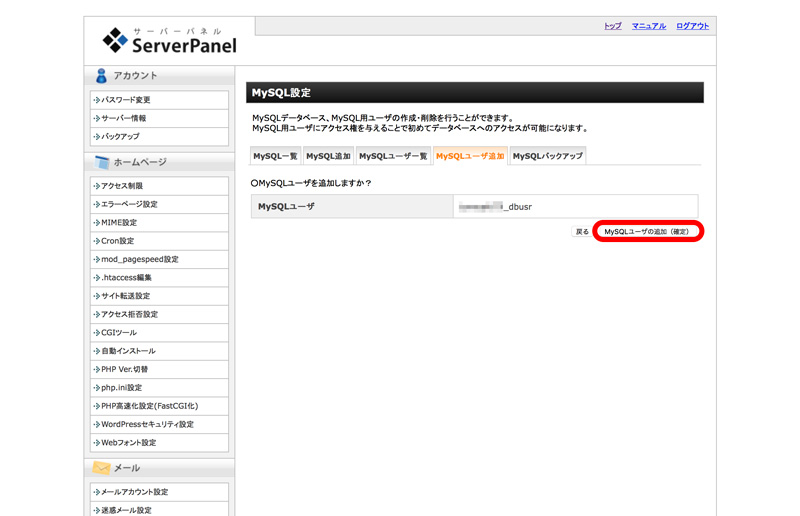
Task: Open the マニュアル link
Action: [649, 26]
